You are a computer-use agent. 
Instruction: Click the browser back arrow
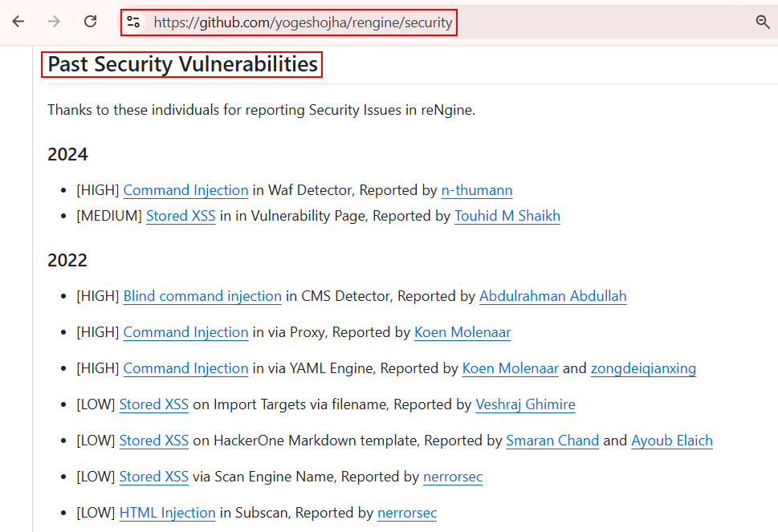[x=18, y=22]
